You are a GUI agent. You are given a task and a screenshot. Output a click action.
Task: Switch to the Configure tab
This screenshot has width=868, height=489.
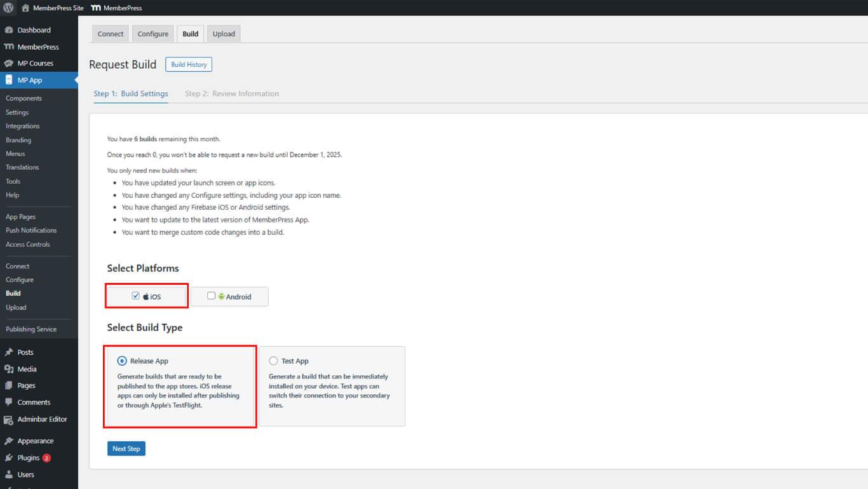coord(153,34)
